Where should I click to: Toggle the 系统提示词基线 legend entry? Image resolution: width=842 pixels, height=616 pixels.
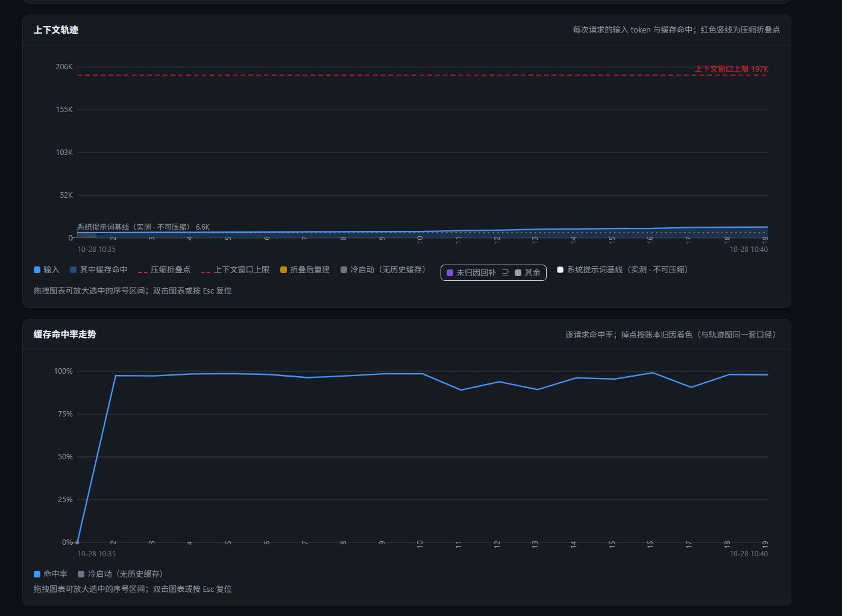(624, 270)
